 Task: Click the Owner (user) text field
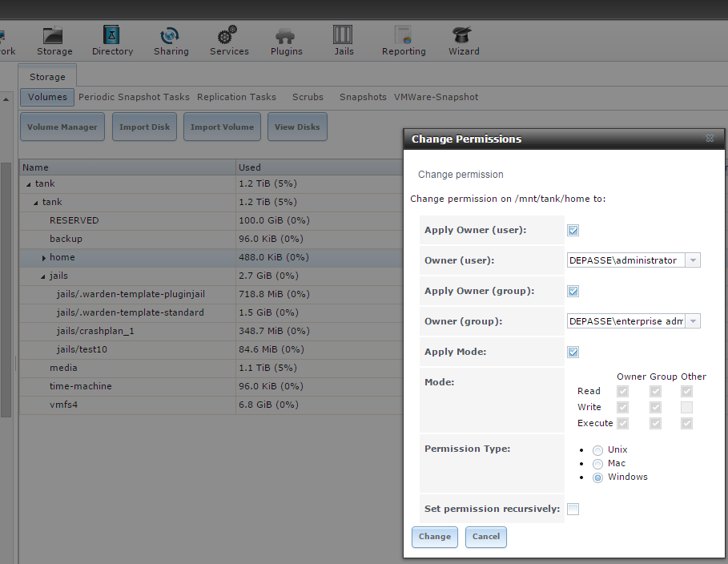coord(625,260)
